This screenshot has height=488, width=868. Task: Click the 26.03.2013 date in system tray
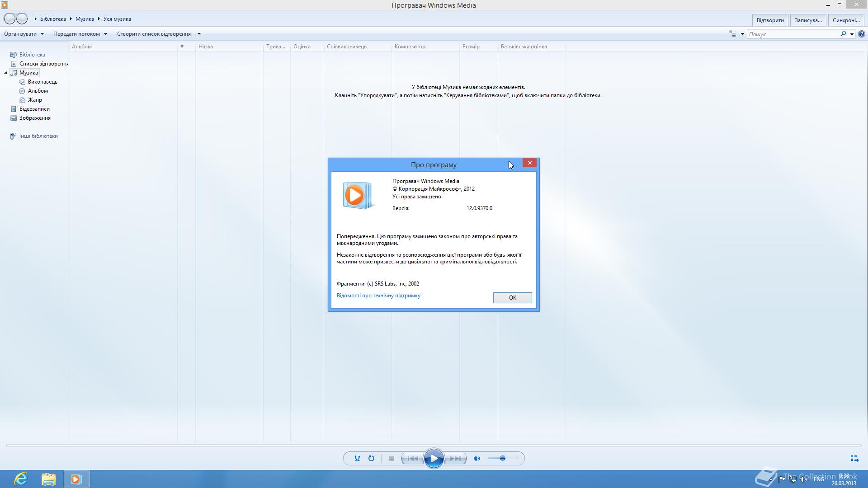[844, 483]
